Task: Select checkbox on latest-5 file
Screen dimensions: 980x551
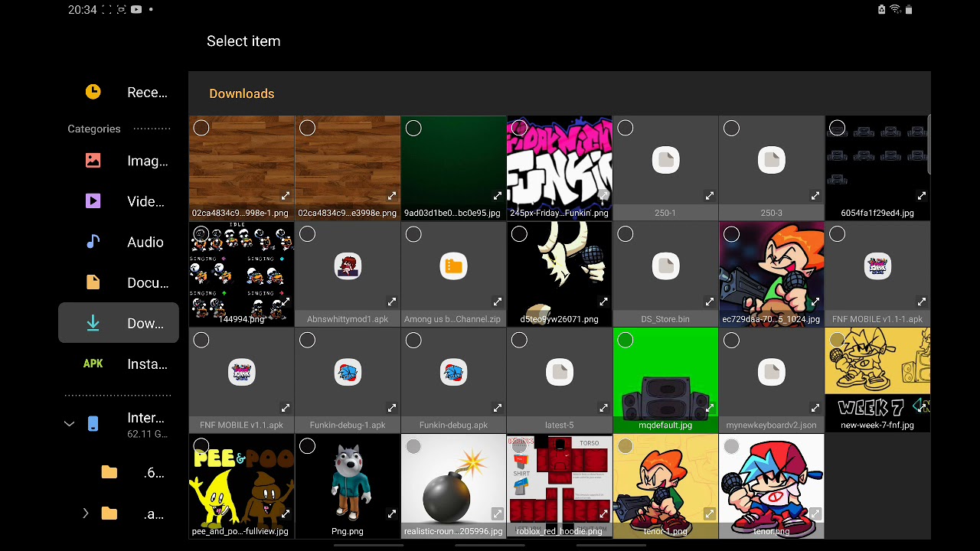Action: (519, 340)
